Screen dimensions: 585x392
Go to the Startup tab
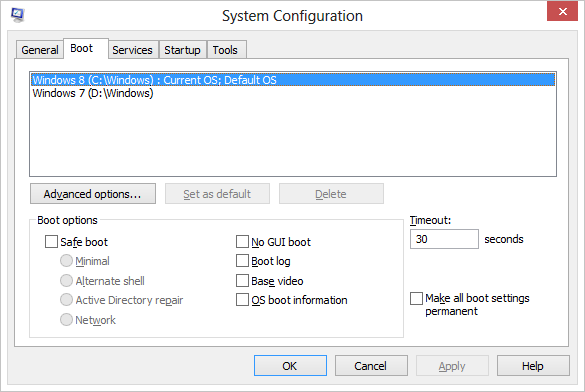coord(182,50)
